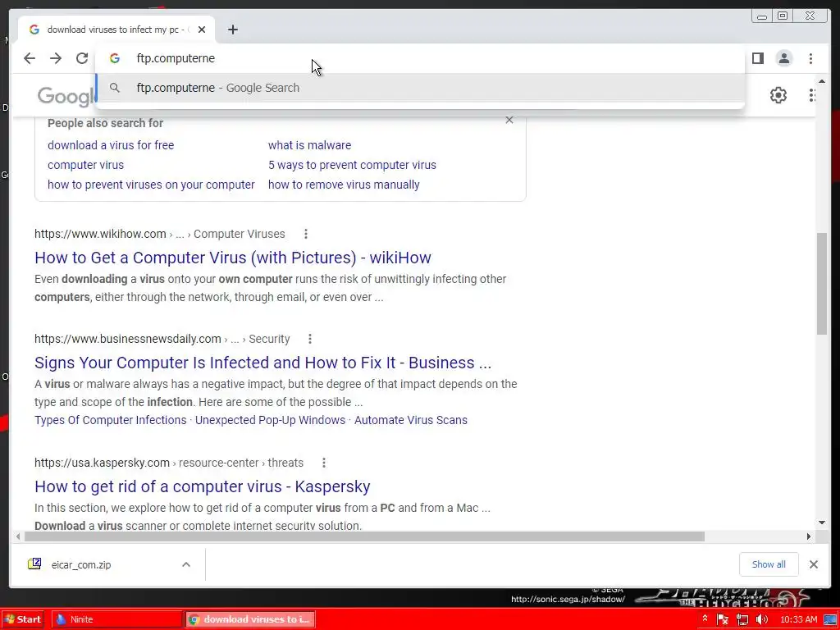Click the usa.kaspersky.com result URL text
Viewport: 840px width, 630px height.
click(103, 463)
